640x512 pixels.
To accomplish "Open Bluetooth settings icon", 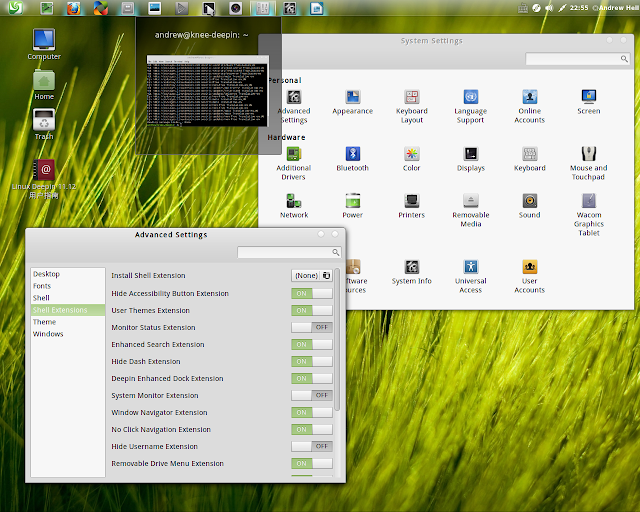I will click(352, 154).
